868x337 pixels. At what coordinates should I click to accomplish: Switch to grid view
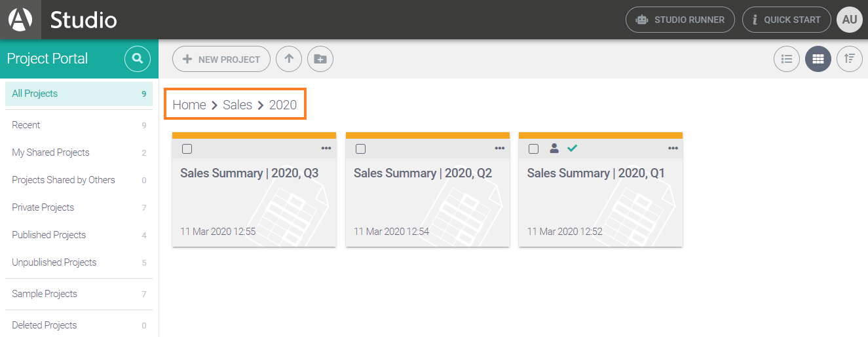[818, 59]
